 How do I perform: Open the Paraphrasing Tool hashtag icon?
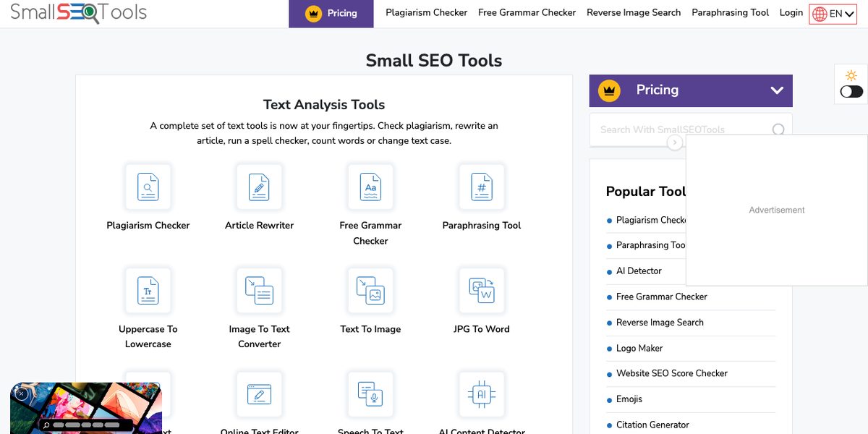pos(482,187)
